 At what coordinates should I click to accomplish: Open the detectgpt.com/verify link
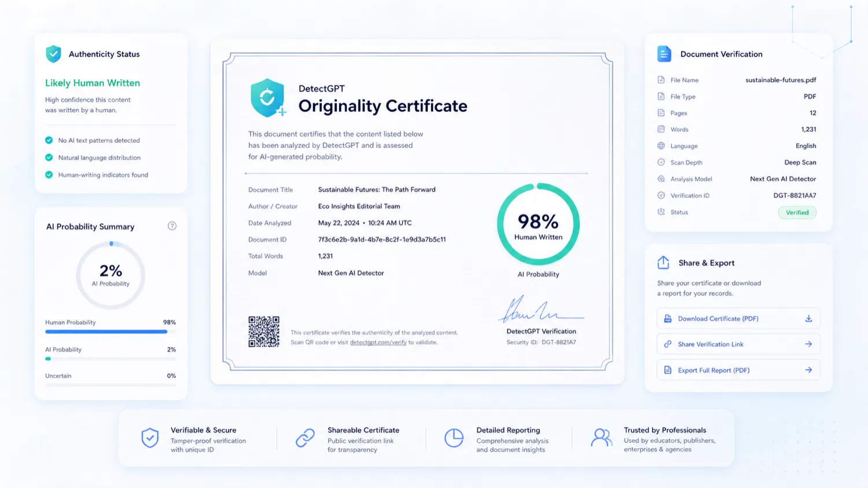pos(378,342)
